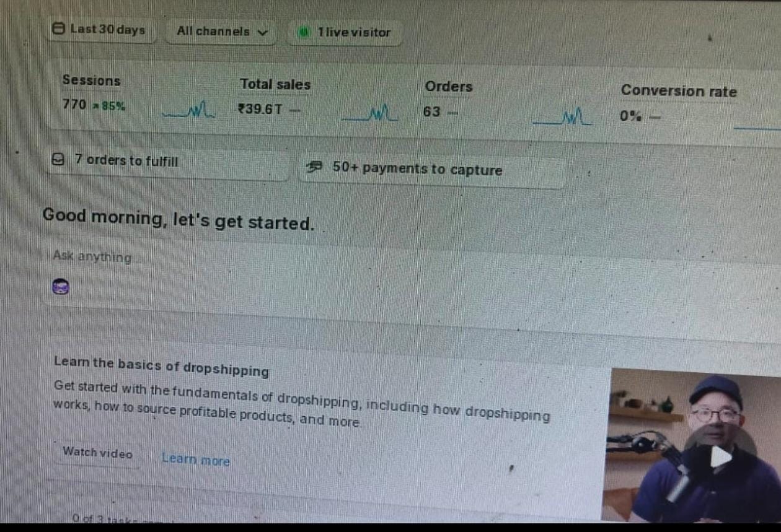Click the Ask anything input field

(x=409, y=258)
